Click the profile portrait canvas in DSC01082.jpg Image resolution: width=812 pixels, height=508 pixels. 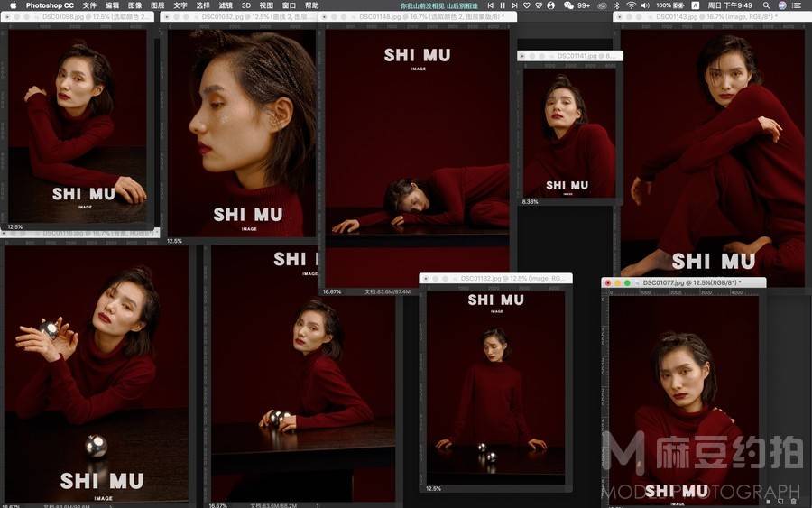pos(242,133)
